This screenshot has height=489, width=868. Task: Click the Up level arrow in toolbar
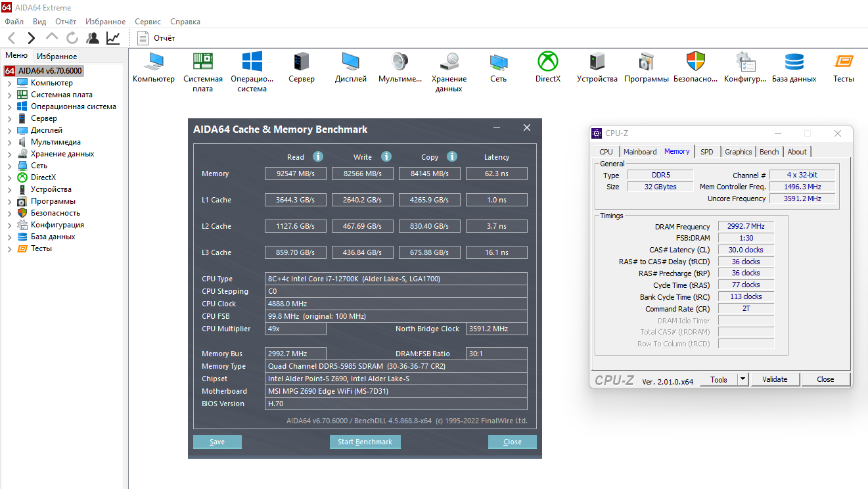click(x=52, y=37)
